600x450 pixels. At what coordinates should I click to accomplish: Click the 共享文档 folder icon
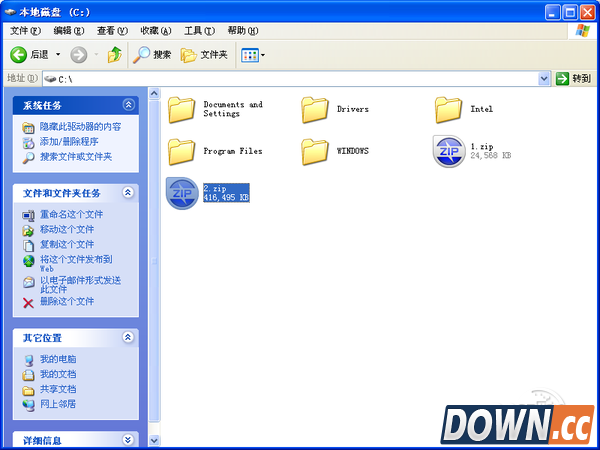[x=28, y=391]
